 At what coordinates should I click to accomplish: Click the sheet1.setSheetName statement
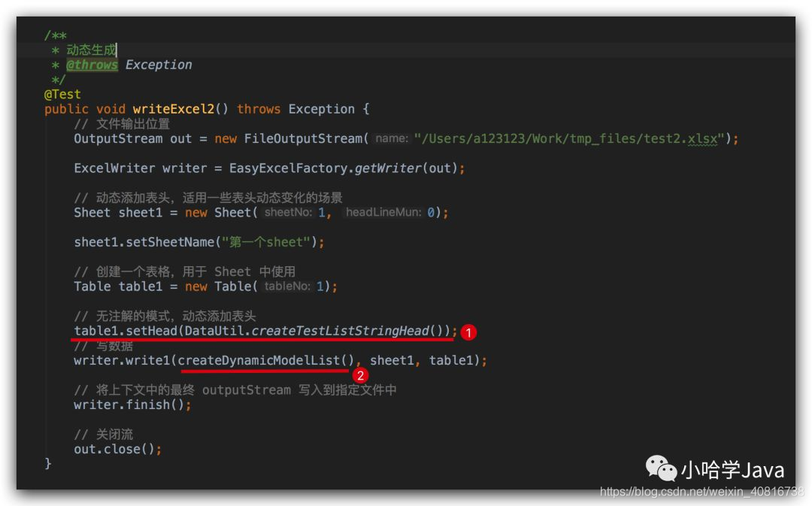pos(198,242)
